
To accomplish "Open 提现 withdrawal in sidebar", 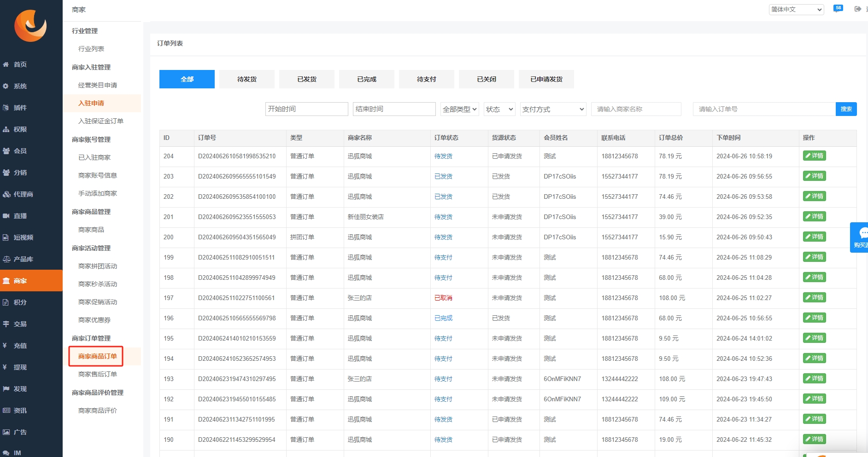I will coord(31,367).
